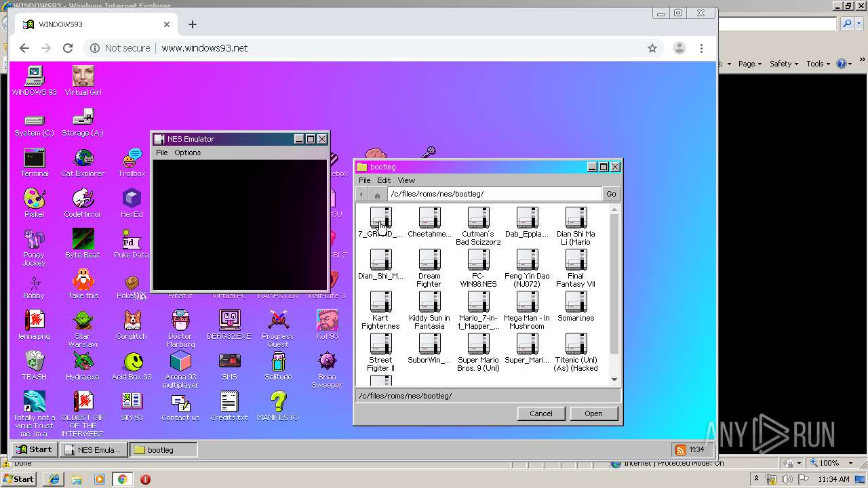Click the selected file path field

488,396
